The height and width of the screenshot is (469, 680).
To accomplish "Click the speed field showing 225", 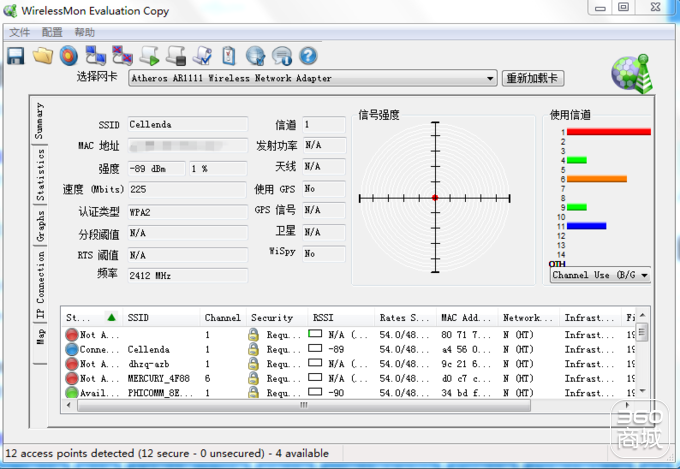I will click(187, 190).
